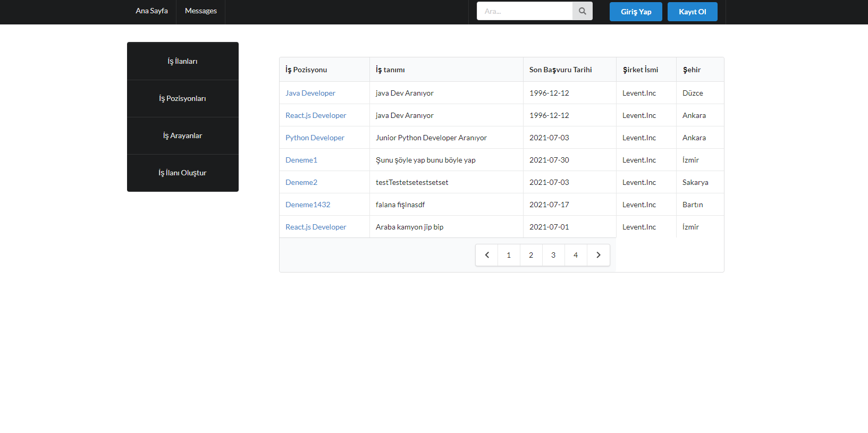Viewport: 868px width, 433px height.
Task: Open the Deneme2 job link
Action: pos(301,182)
